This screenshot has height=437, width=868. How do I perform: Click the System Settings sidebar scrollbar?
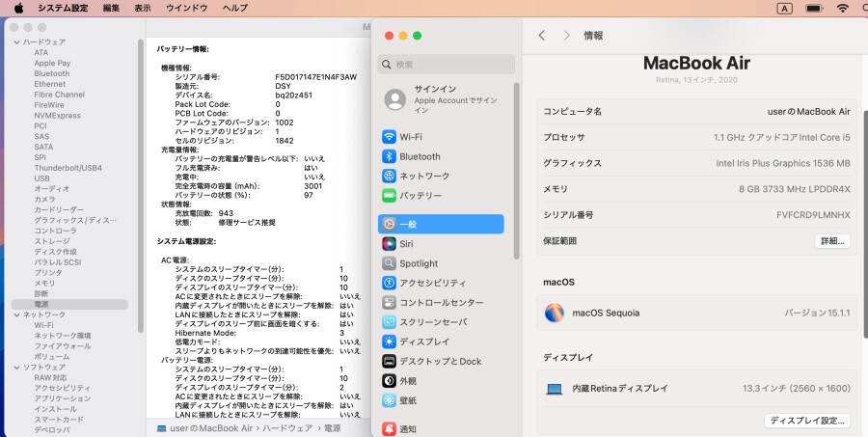pos(517,171)
